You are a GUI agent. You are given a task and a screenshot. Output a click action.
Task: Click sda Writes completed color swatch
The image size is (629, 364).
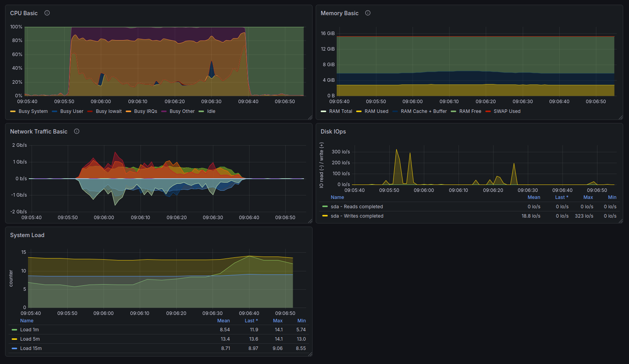click(325, 216)
